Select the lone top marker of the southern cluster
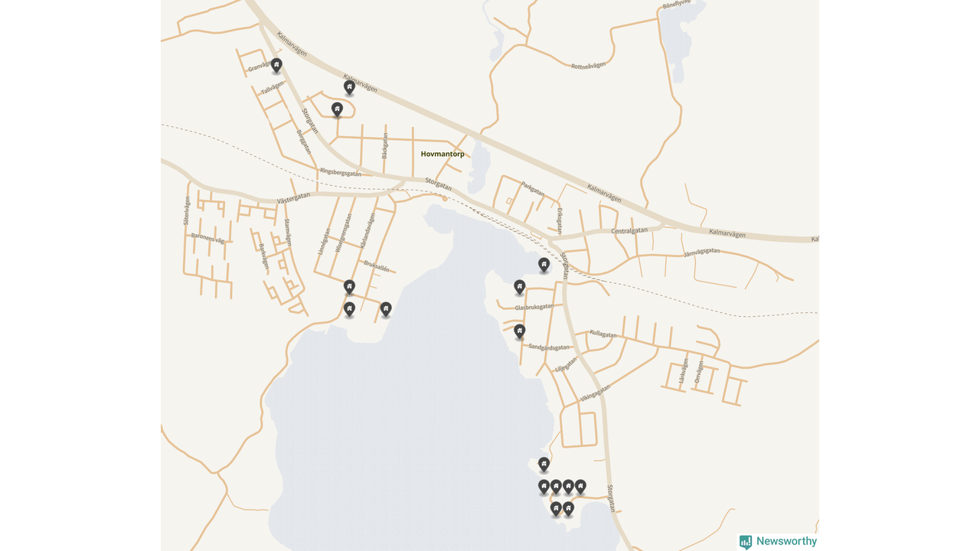Viewport: 980px width, 551px height. point(544,465)
